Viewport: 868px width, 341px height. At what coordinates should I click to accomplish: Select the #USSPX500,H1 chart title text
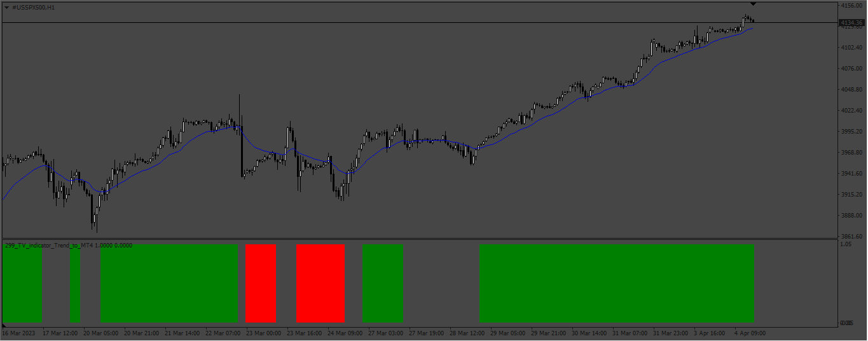pyautogui.click(x=33, y=7)
